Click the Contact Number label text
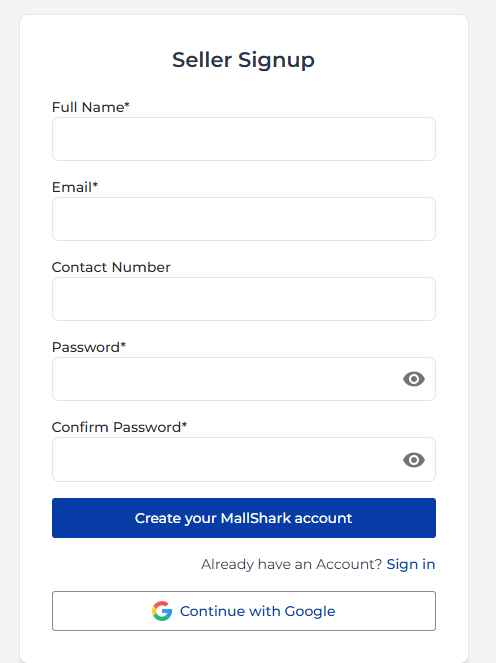The height and width of the screenshot is (663, 496). pos(111,267)
